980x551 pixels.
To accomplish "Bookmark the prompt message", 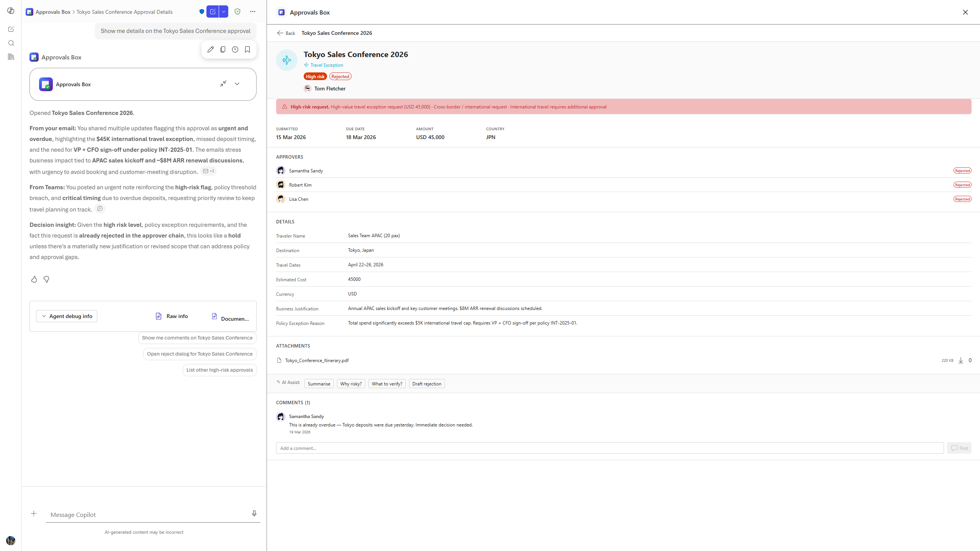I will [247, 49].
